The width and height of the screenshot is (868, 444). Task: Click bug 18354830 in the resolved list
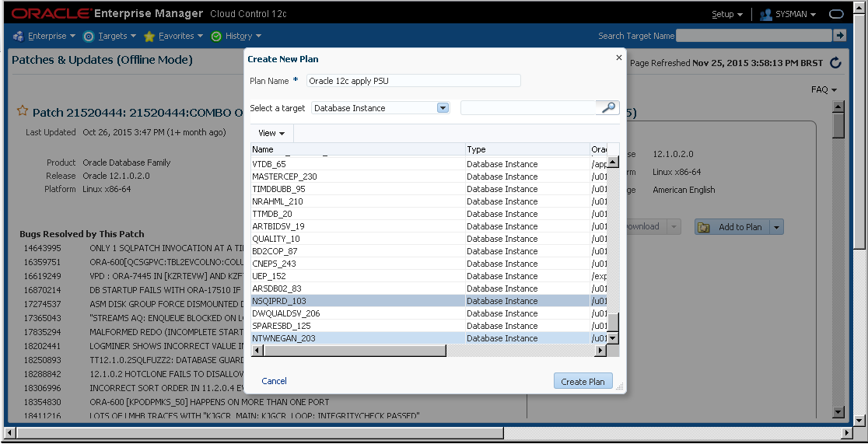(43, 402)
